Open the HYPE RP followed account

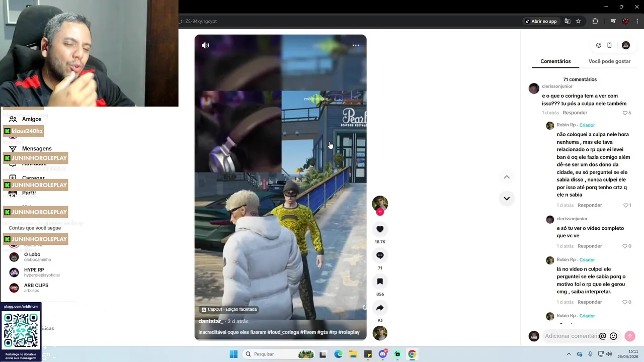pyautogui.click(x=34, y=272)
